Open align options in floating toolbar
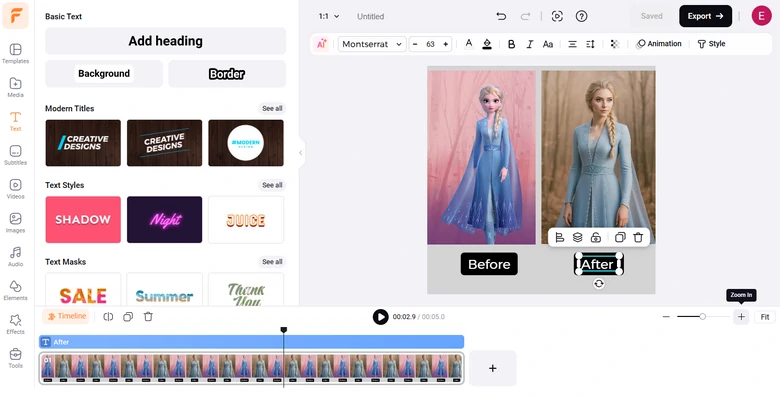This screenshot has height=396, width=780. [x=560, y=238]
